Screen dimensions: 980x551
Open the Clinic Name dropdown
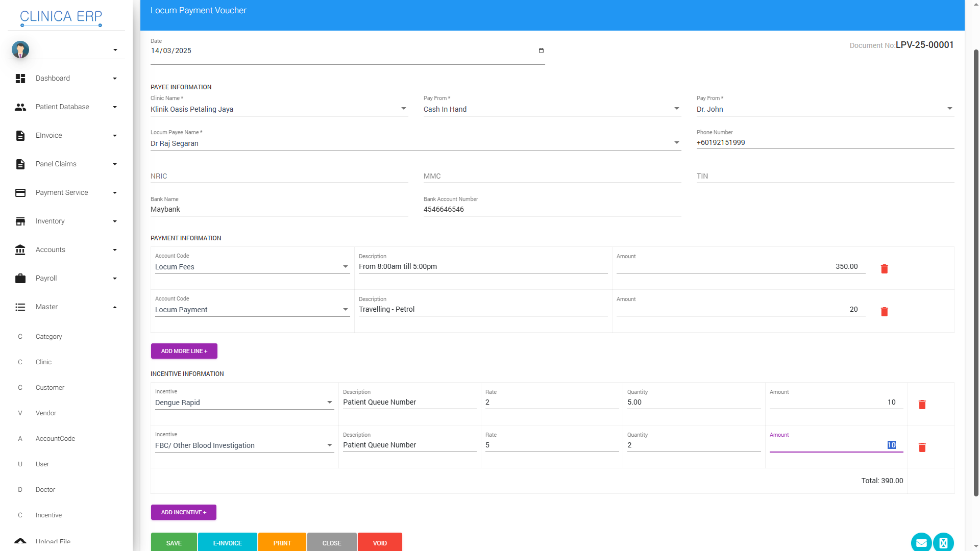point(403,109)
